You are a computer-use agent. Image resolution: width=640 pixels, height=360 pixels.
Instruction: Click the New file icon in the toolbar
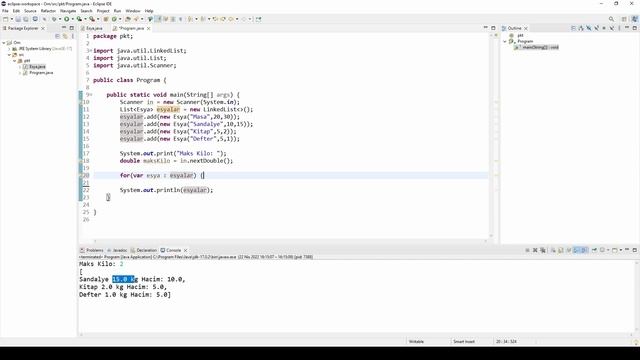point(6,19)
